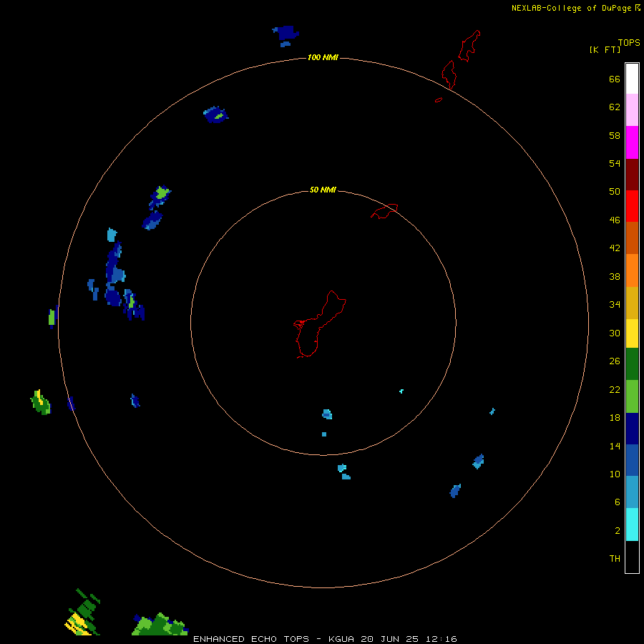Click the 'TOPS' legend heading

[629, 42]
